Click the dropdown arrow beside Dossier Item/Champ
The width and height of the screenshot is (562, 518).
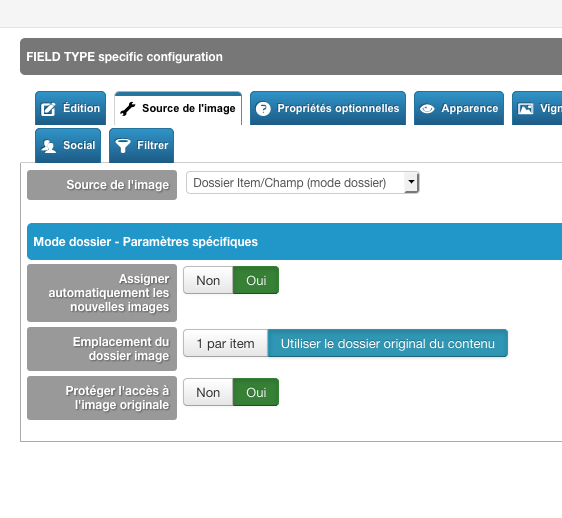pyautogui.click(x=411, y=182)
